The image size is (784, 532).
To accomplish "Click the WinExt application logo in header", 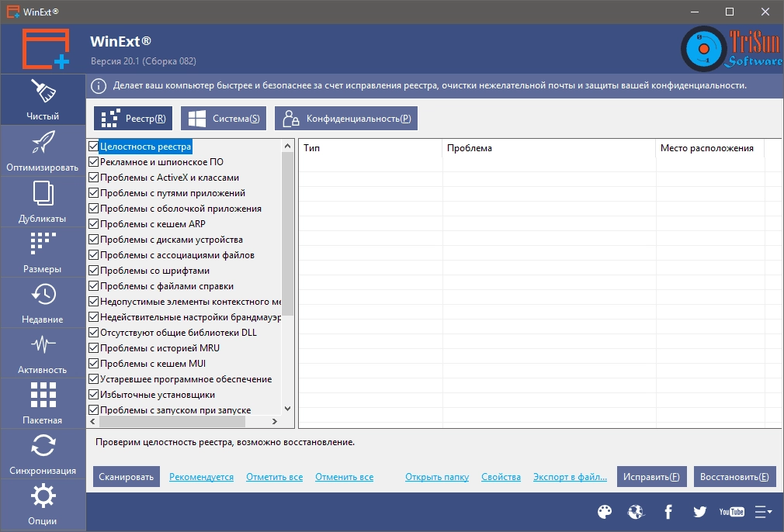I will pos(46,48).
